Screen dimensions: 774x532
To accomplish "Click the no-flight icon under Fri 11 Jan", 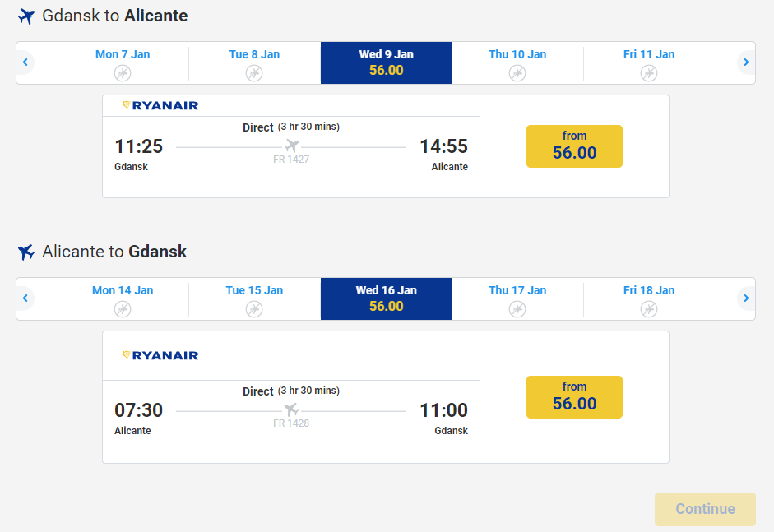I will (649, 73).
